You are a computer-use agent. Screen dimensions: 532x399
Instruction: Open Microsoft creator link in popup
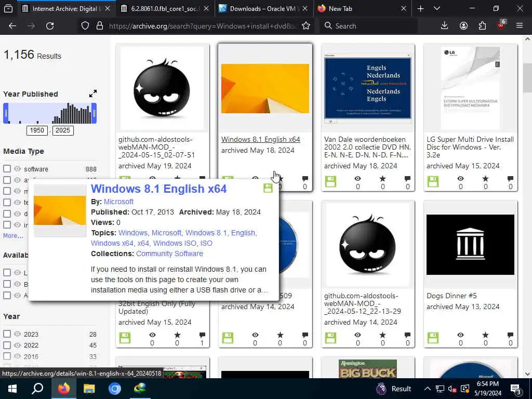(118, 202)
